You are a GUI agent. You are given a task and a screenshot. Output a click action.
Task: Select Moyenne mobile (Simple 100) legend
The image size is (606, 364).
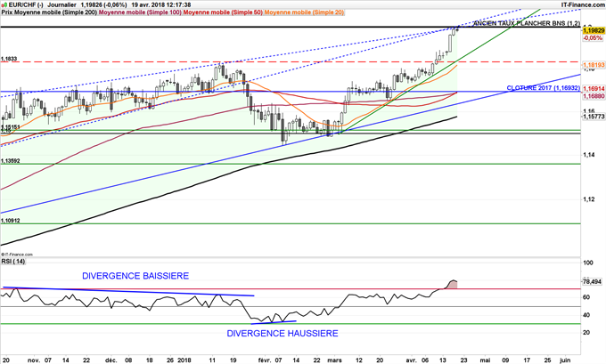[140, 12]
